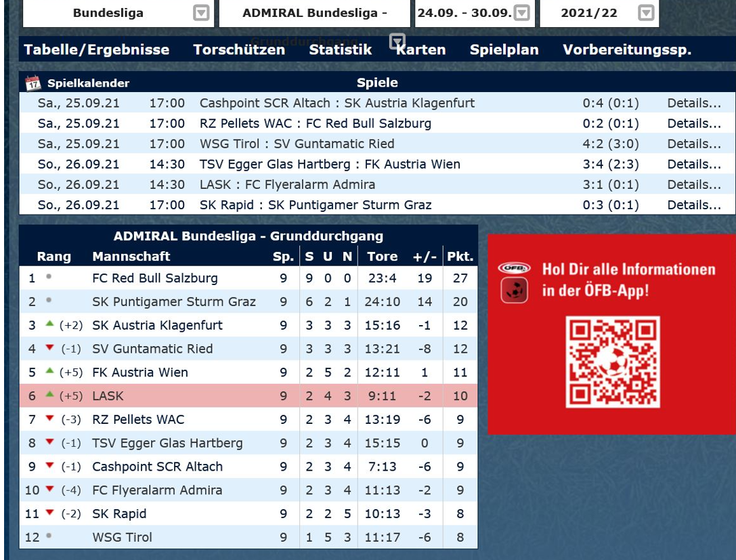Click the ADMIRAL Bundesliga - Grunddurchgang table title
This screenshot has width=736, height=560.
(248, 236)
